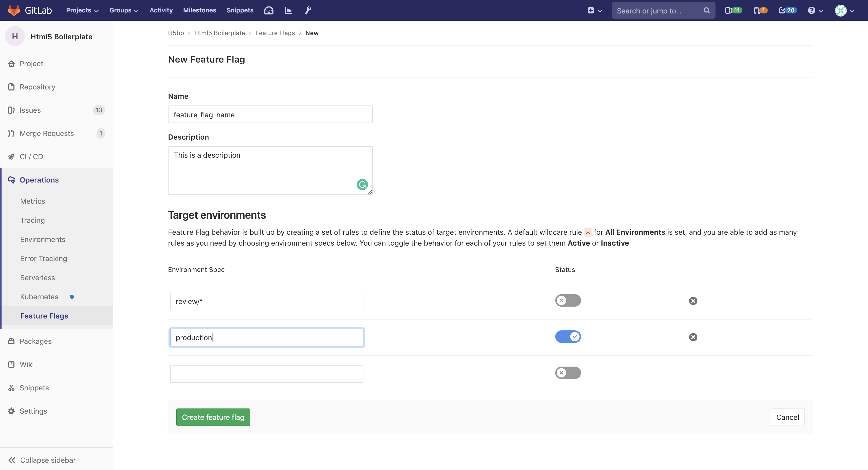Click the Feature Flags sidebar icon
Screen dimensions: 868x470
click(44, 316)
